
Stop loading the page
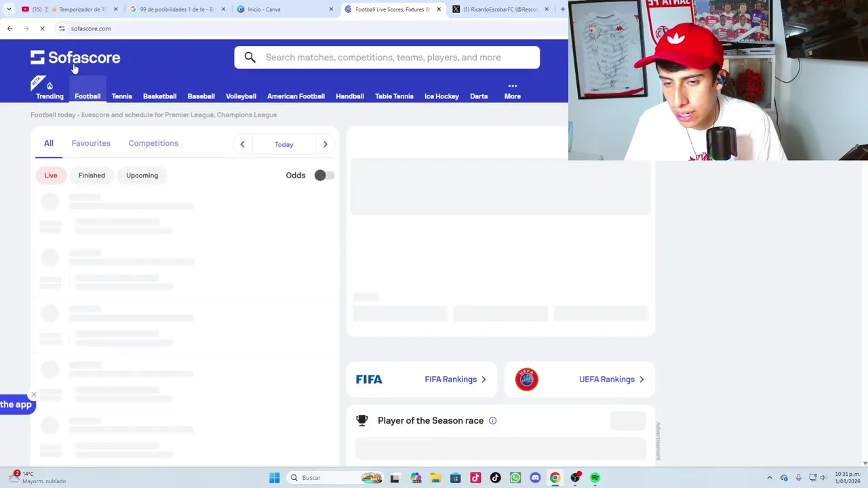click(42, 28)
